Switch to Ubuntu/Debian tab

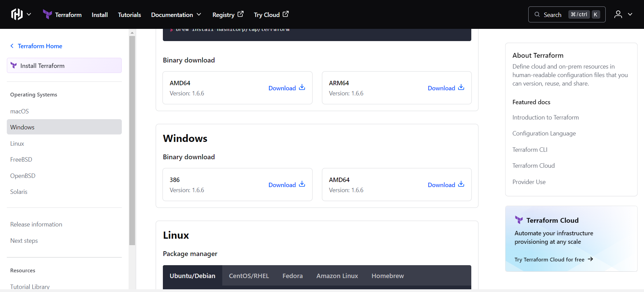click(192, 276)
